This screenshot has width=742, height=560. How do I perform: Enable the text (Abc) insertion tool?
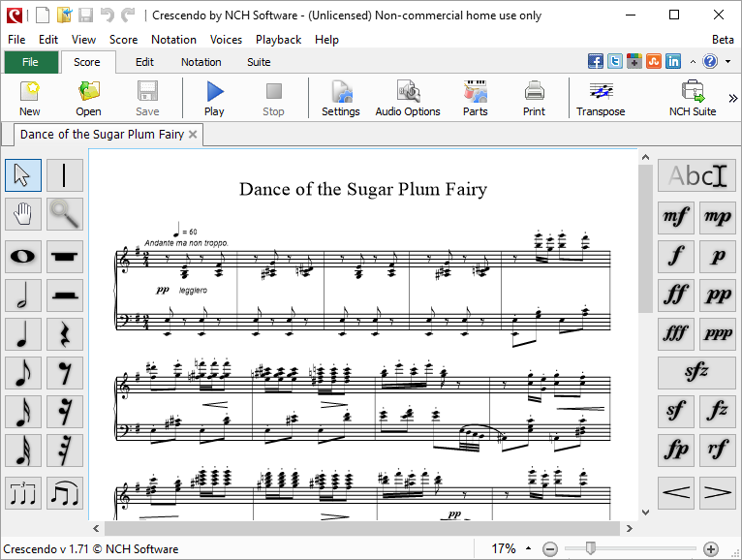pos(696,175)
